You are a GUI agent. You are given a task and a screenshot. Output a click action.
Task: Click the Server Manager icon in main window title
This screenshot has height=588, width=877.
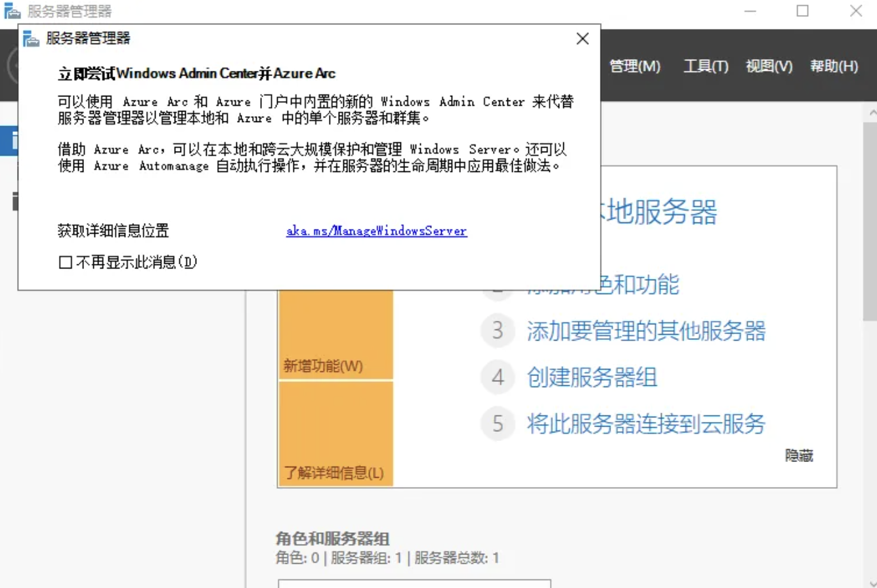pyautogui.click(x=12, y=11)
